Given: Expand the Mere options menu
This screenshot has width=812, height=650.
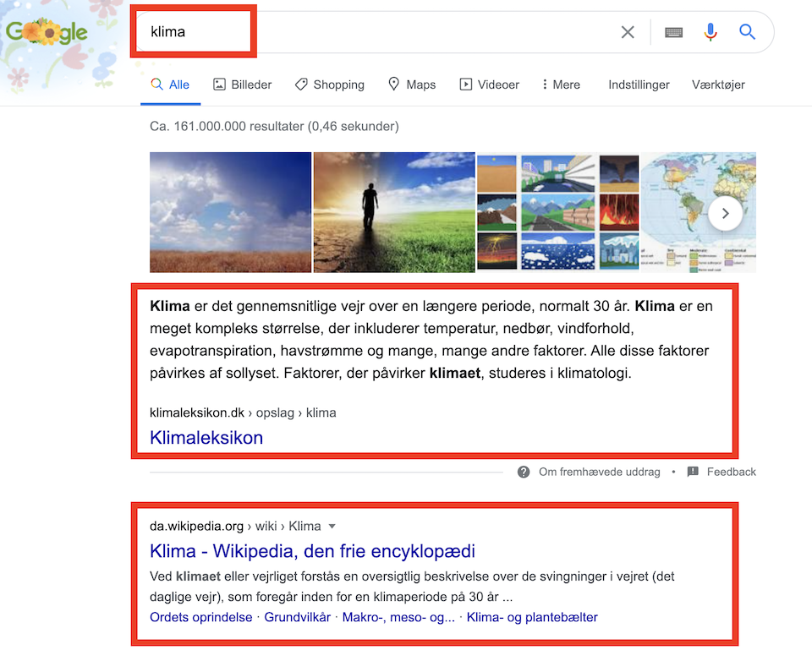Looking at the screenshot, I should (x=561, y=85).
